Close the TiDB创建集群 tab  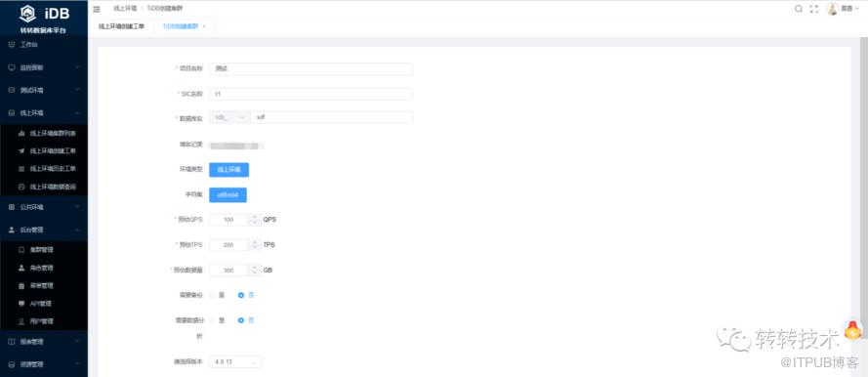204,26
